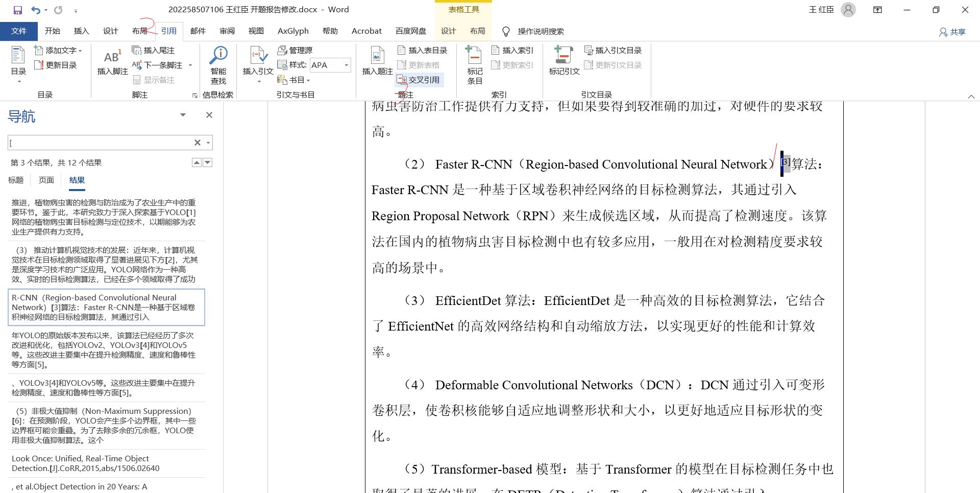The height and width of the screenshot is (493, 980).
Task: Click the navigation search input field
Action: click(100, 143)
